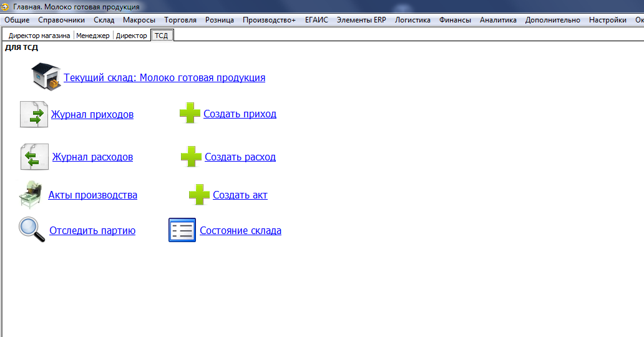
Task: Open the Отследить партию link
Action: pyautogui.click(x=92, y=230)
